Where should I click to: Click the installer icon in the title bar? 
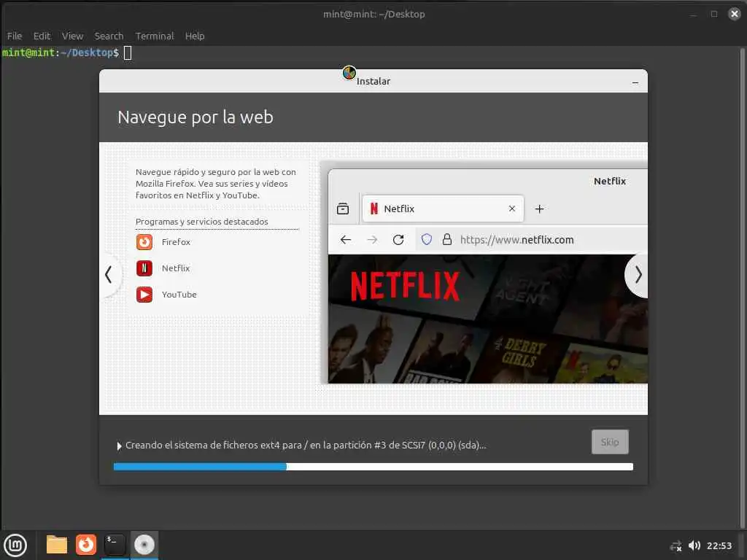click(349, 73)
